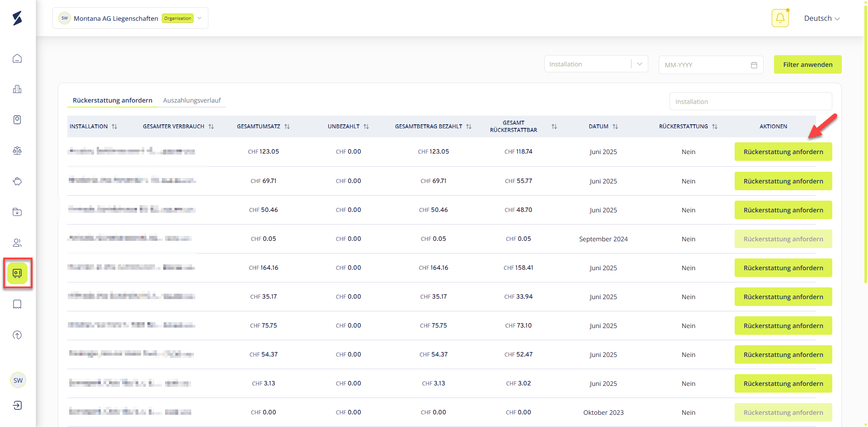Request refund for CHF 69.71 row
868x427 pixels.
[783, 181]
